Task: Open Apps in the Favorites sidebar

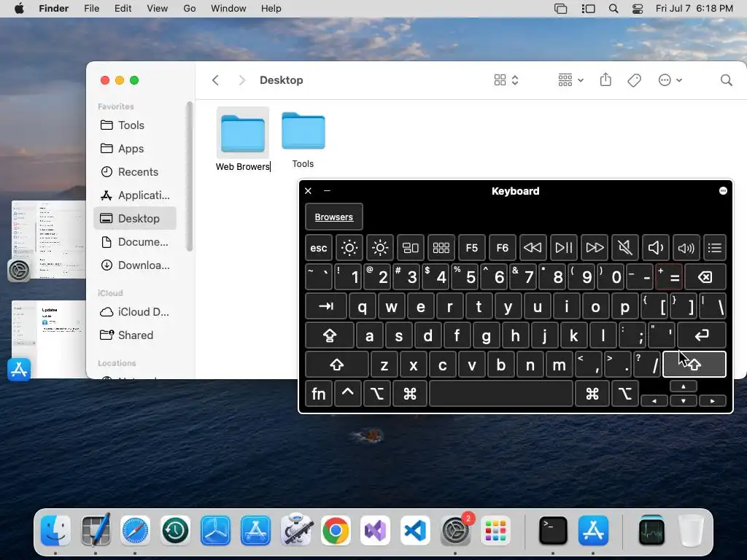Action: click(135, 149)
